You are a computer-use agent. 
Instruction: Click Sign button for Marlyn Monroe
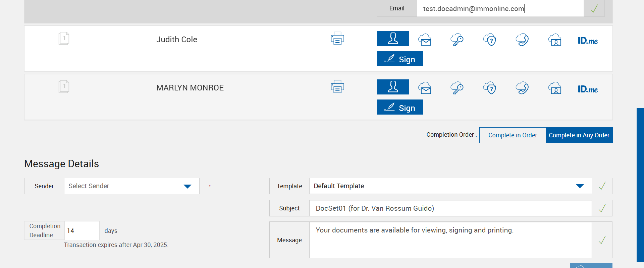click(x=399, y=107)
